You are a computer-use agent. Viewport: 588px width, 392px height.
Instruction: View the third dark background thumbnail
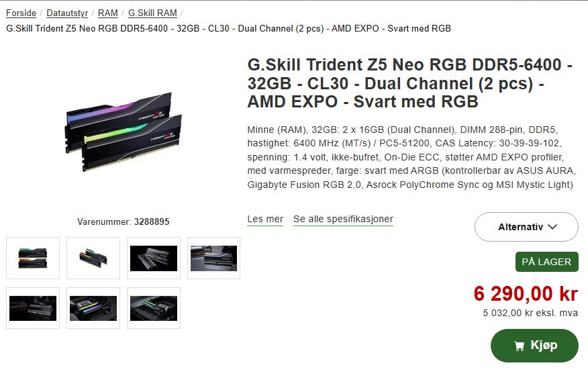point(154,258)
